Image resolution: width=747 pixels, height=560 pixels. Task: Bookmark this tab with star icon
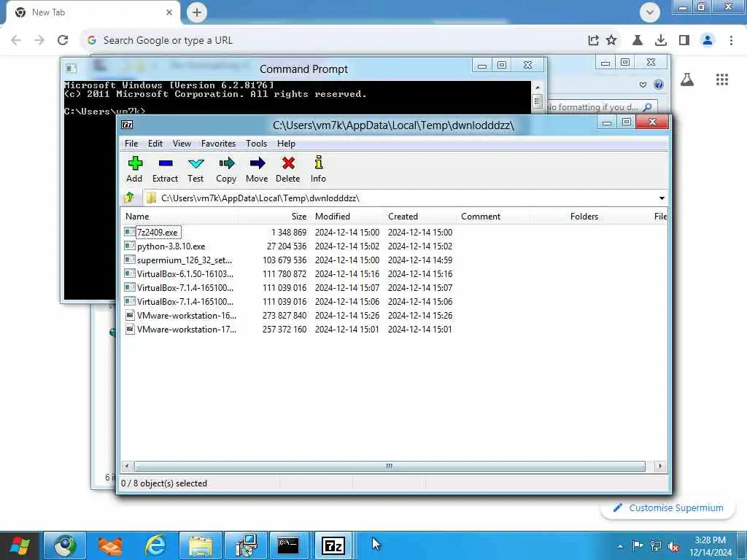click(x=611, y=41)
